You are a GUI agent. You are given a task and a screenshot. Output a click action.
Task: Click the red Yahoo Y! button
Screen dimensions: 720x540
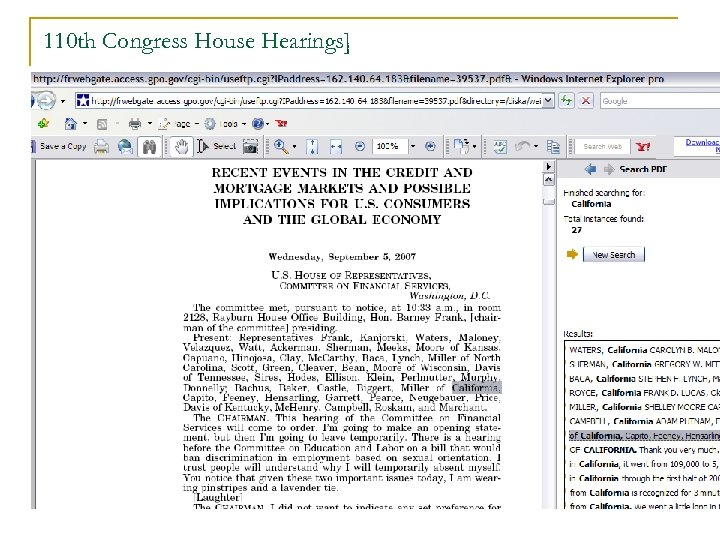(x=643, y=147)
